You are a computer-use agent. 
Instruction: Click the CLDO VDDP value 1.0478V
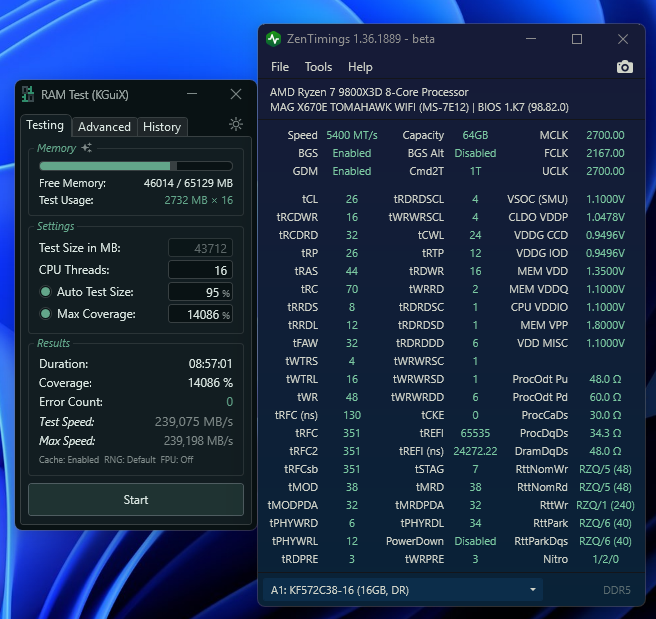(605, 217)
